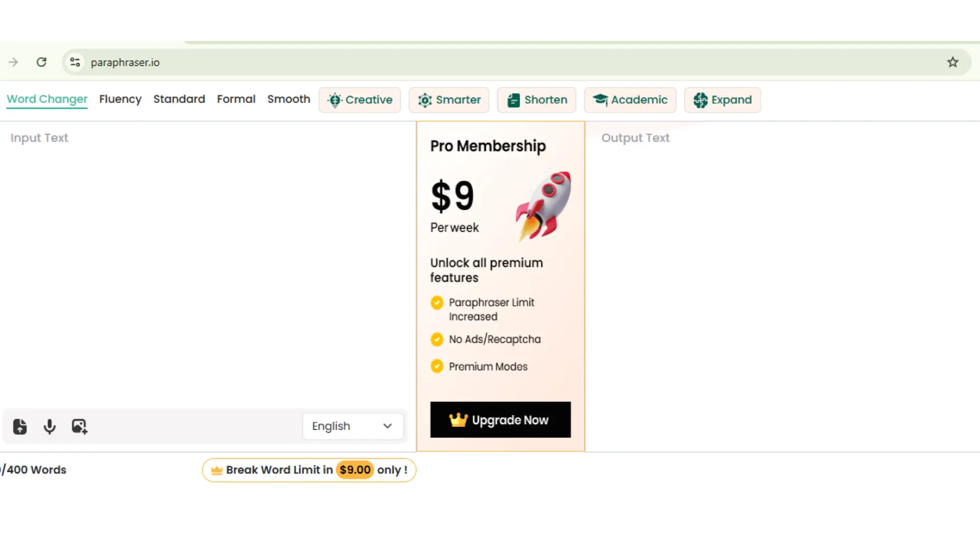Image resolution: width=980 pixels, height=551 pixels.
Task: Click the Upgrade Now button
Action: [500, 419]
